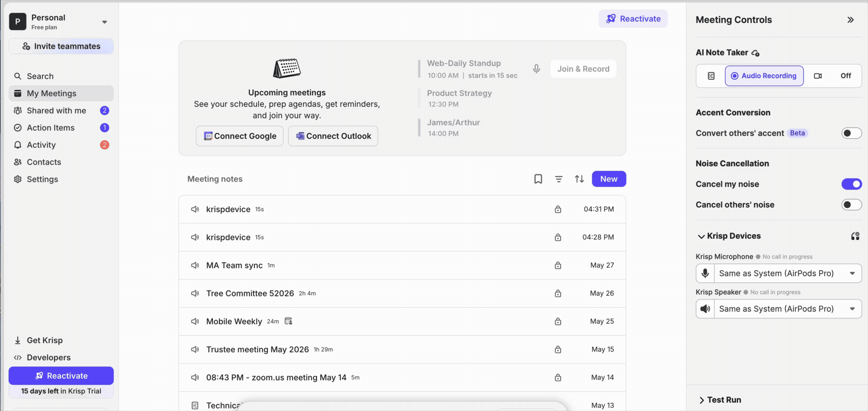Click lock icon on MA Team sync row
The image size is (868, 411).
[558, 266]
